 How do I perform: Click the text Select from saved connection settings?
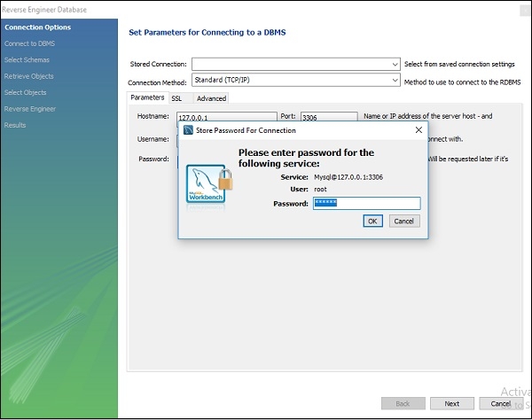point(459,64)
